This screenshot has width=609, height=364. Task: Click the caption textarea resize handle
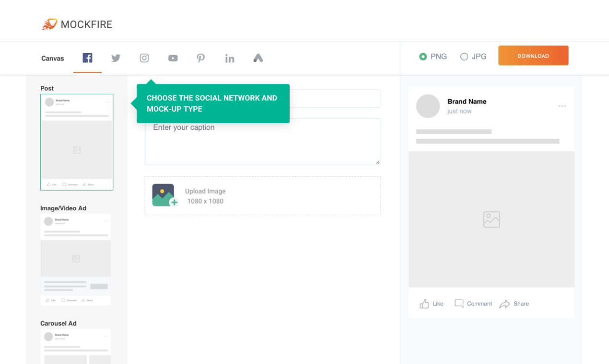(378, 162)
